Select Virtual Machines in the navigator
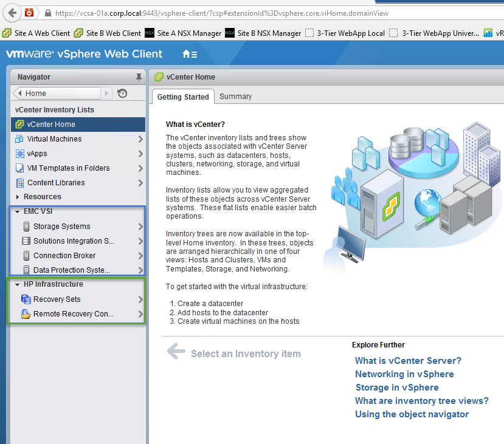 (78, 139)
